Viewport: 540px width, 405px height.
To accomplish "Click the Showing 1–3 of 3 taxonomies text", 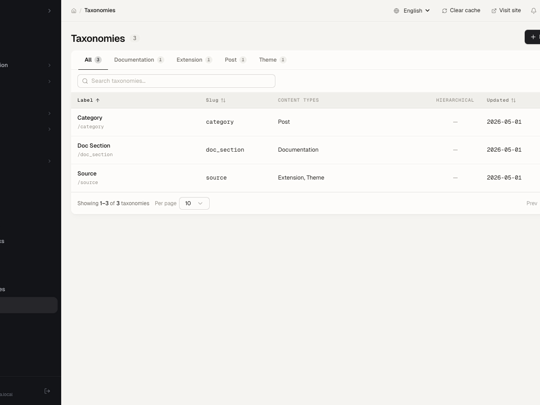I will pyautogui.click(x=113, y=203).
